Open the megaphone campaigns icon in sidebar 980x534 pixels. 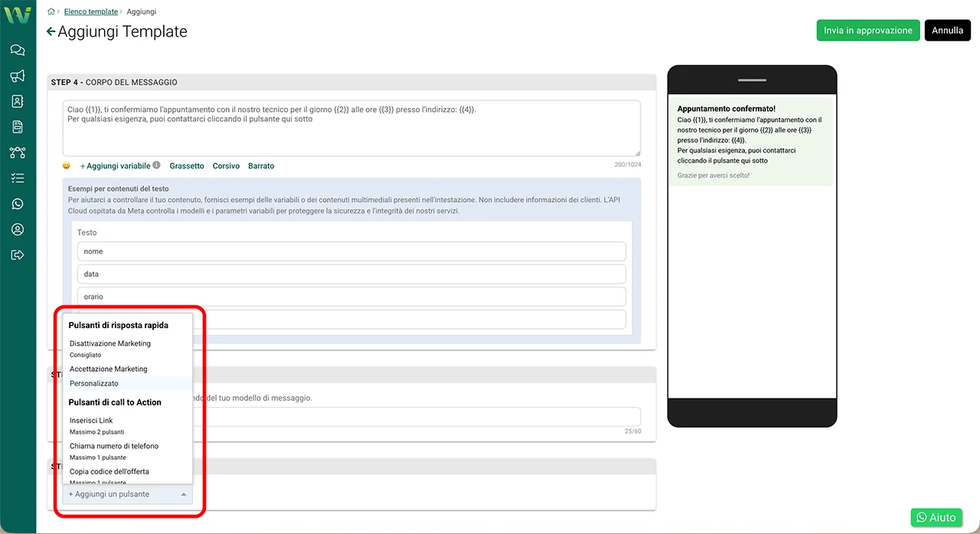click(17, 76)
